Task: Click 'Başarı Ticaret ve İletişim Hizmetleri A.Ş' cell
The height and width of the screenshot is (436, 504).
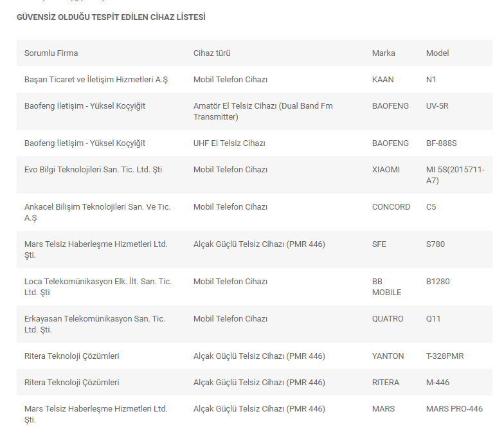Action: tap(96, 79)
